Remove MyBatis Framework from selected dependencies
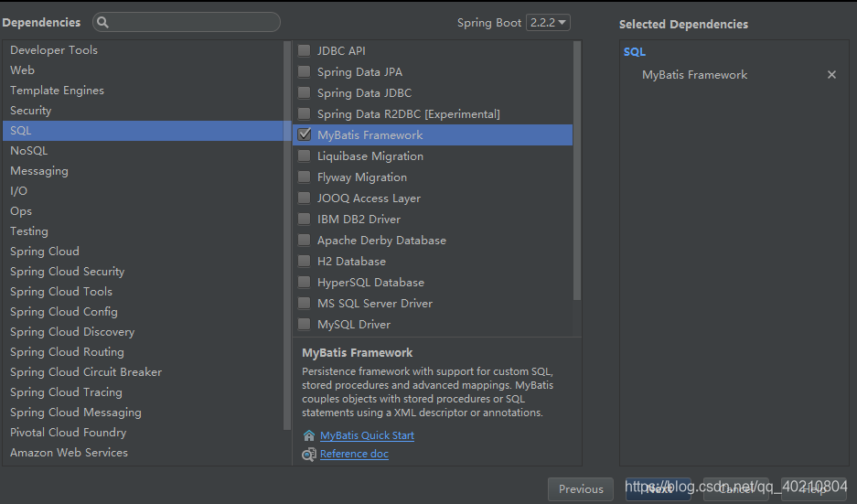The height and width of the screenshot is (504, 857). tap(831, 75)
